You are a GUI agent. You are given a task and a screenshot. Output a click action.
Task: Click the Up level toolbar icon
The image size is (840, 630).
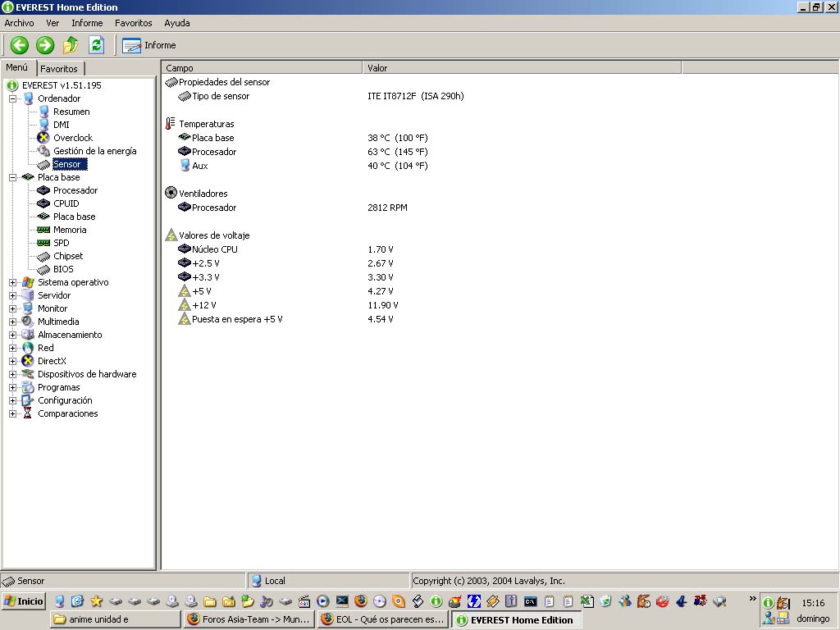(71, 45)
